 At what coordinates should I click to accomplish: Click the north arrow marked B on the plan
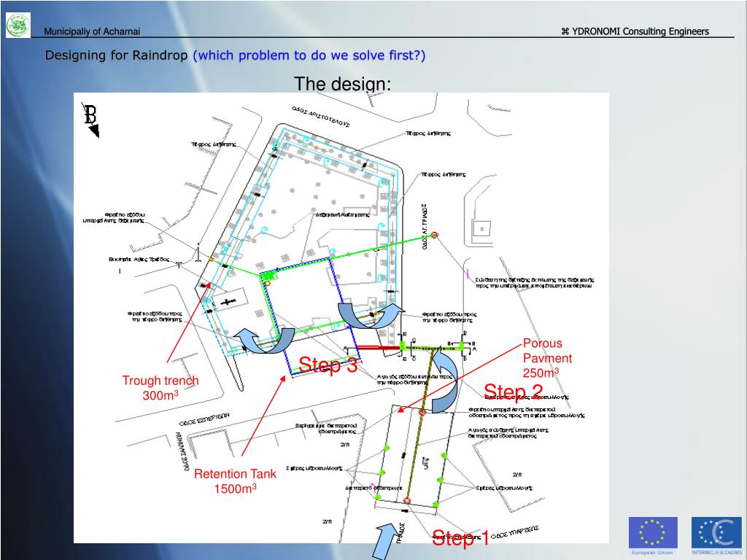pyautogui.click(x=90, y=120)
